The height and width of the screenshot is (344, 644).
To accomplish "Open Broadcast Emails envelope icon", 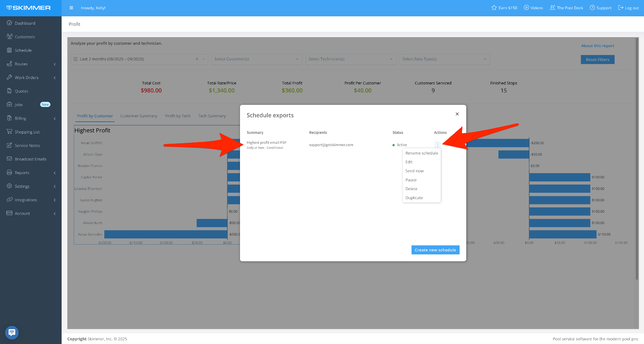I will [9, 159].
